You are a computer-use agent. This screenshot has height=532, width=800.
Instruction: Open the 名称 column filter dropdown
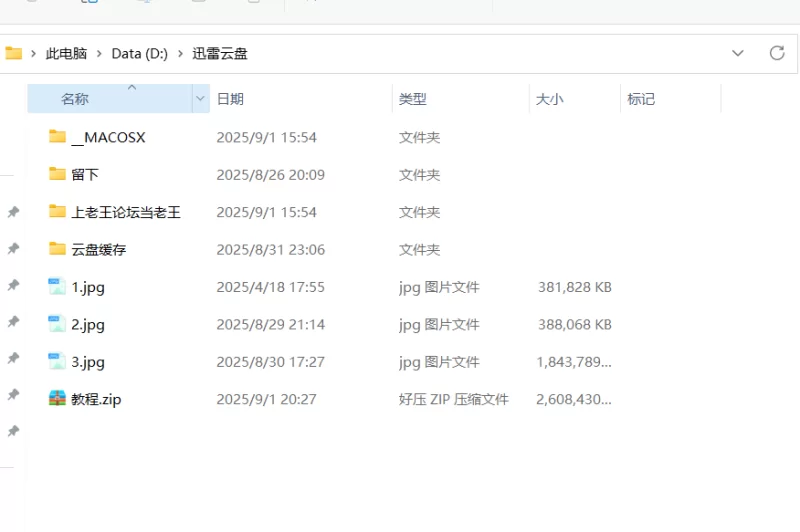(201, 98)
